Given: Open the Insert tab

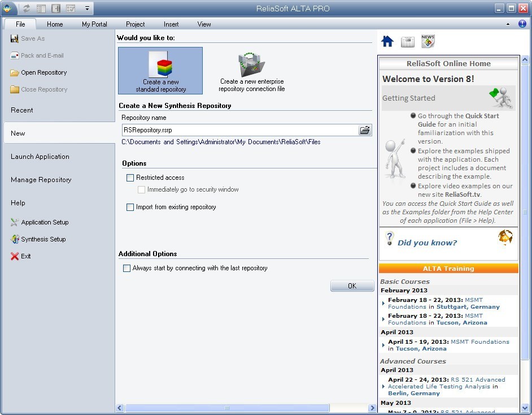Looking at the screenshot, I should tap(171, 24).
